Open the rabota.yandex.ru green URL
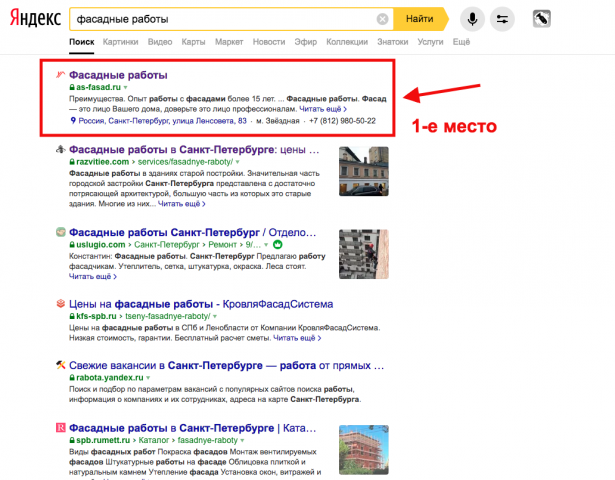Image resolution: width=615 pixels, height=480 pixels. [x=109, y=377]
